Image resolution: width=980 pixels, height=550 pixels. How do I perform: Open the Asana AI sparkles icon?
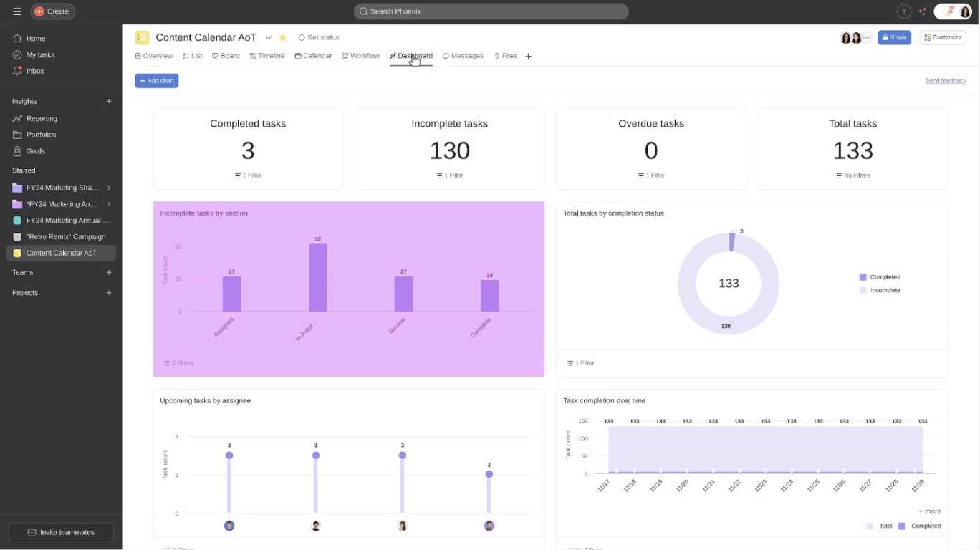(923, 11)
